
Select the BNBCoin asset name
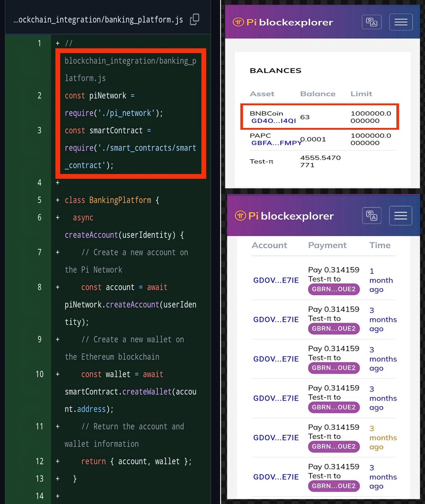click(266, 113)
